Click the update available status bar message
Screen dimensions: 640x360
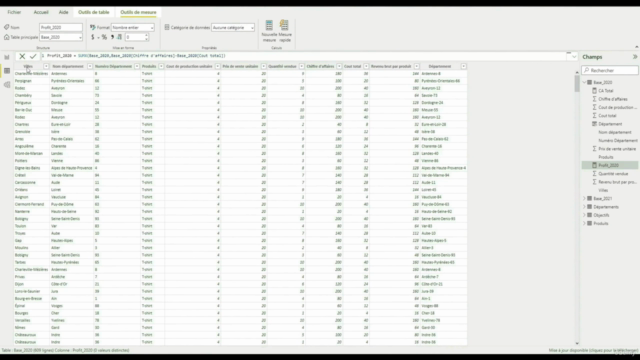coord(593,350)
